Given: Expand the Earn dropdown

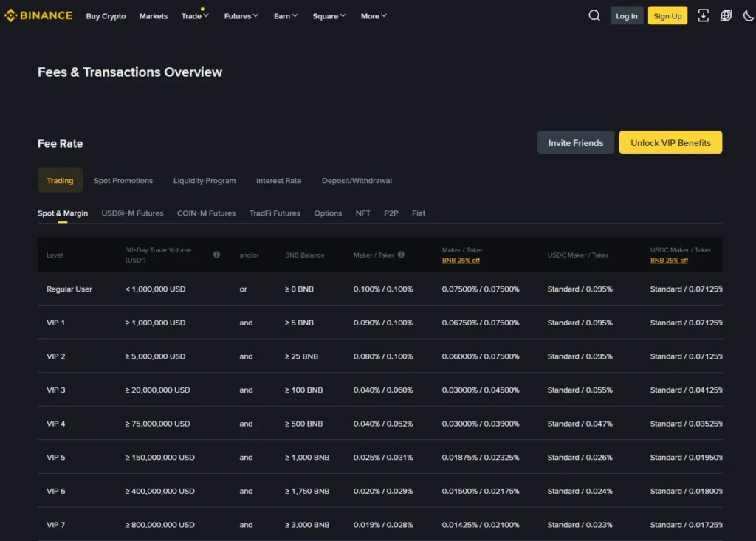Looking at the screenshot, I should (x=286, y=16).
